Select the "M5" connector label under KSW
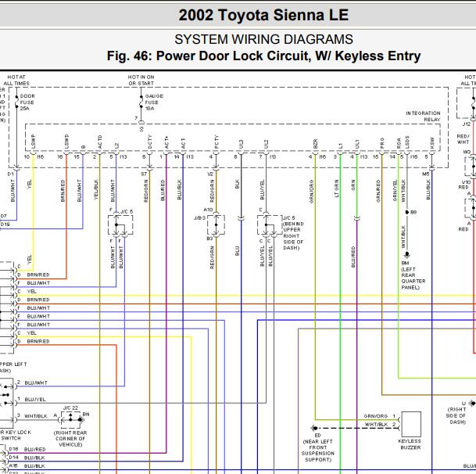The width and height of the screenshot is (476, 474). tap(426, 174)
